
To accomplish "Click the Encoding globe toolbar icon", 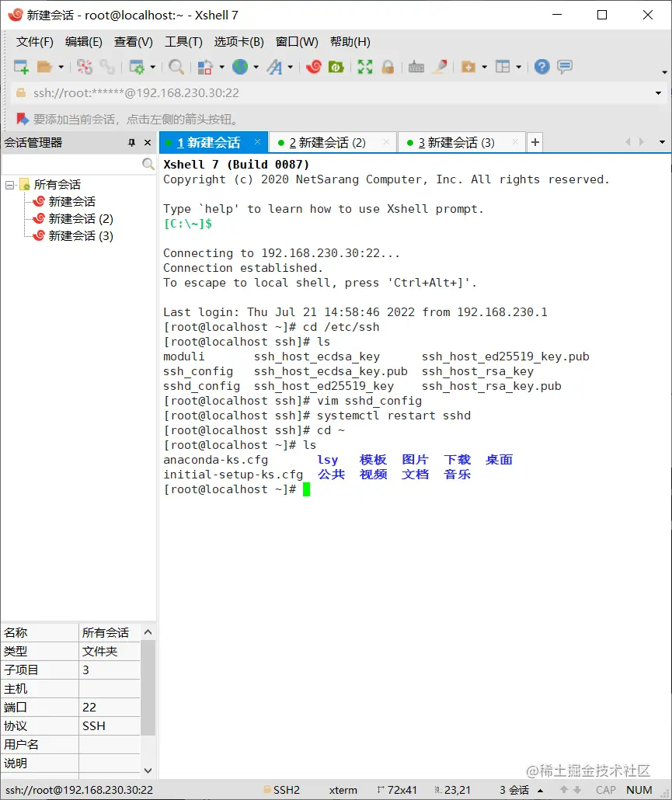I will pos(240,67).
